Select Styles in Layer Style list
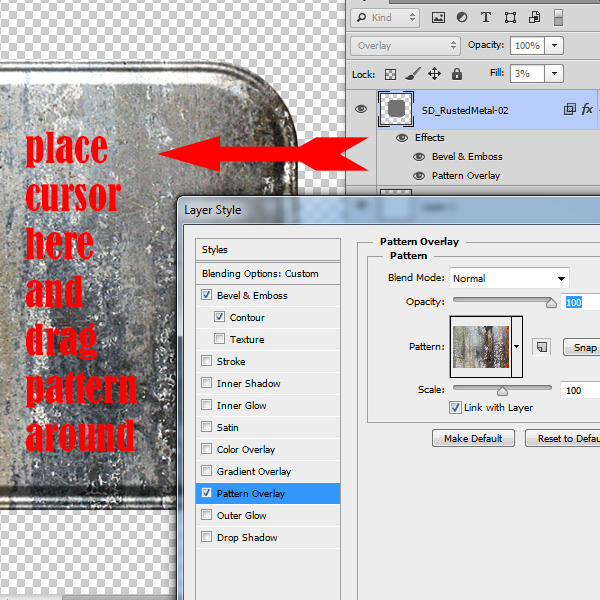The width and height of the screenshot is (600, 600). tap(268, 249)
